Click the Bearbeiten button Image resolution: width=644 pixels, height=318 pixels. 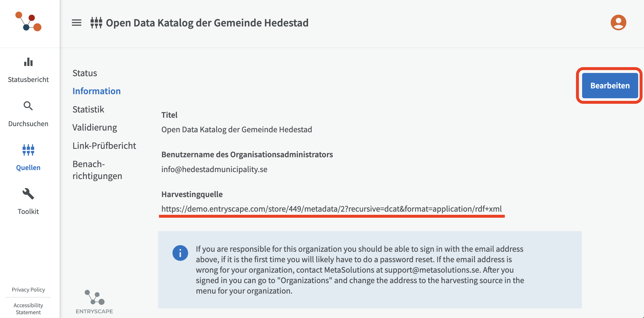click(x=610, y=85)
